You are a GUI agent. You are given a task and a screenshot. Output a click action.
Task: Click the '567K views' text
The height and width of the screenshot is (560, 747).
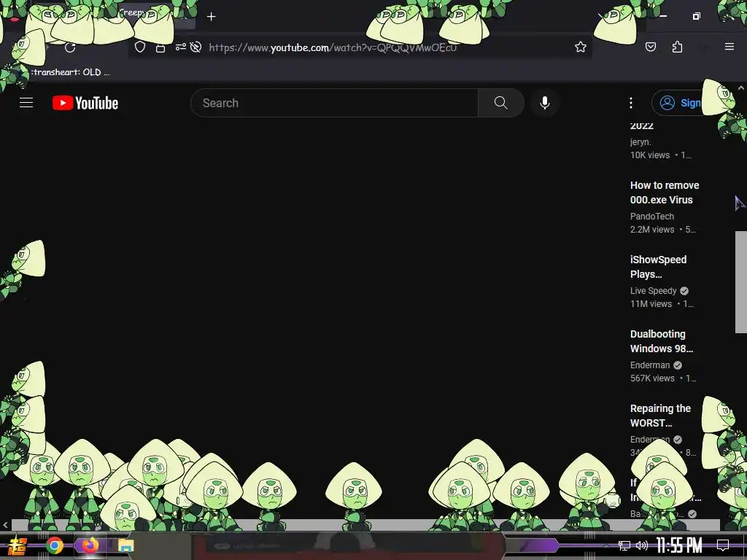652,378
